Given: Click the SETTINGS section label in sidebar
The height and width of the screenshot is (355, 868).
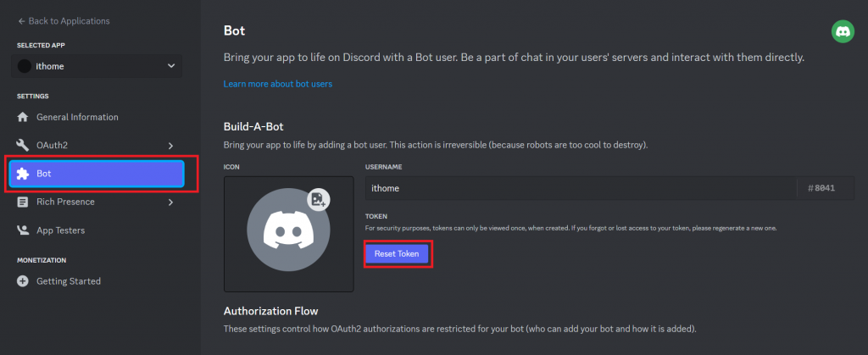Looking at the screenshot, I should (33, 97).
